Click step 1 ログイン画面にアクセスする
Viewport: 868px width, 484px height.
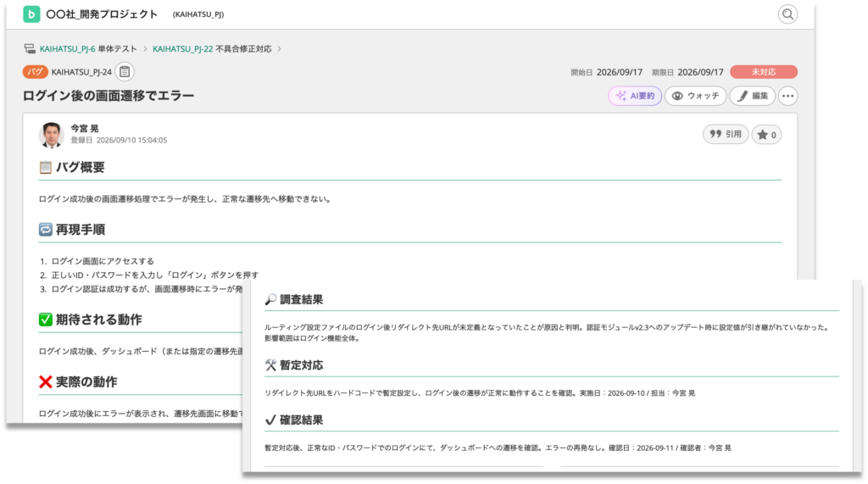(x=103, y=261)
